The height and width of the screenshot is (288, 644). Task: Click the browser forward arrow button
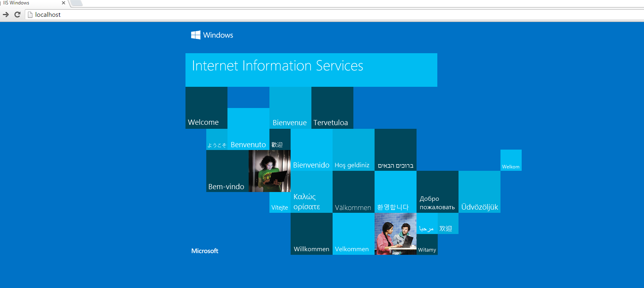6,14
